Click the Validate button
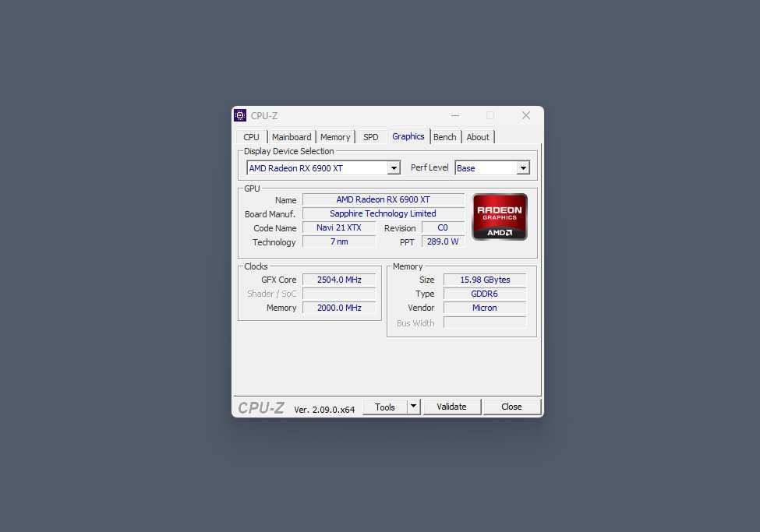760x532 pixels. (x=452, y=407)
